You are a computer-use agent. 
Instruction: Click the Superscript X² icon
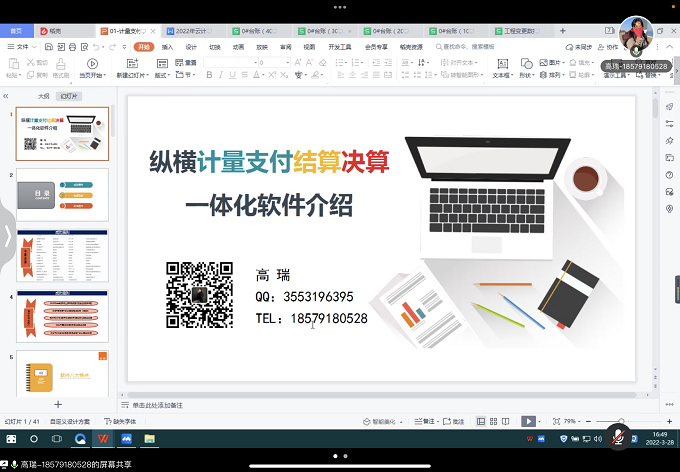pos(272,75)
